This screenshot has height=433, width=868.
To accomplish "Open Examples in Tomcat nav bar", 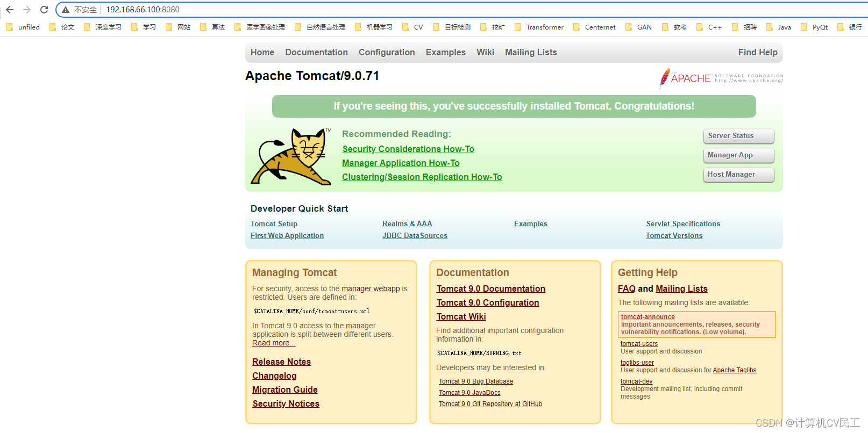I will coord(446,52).
